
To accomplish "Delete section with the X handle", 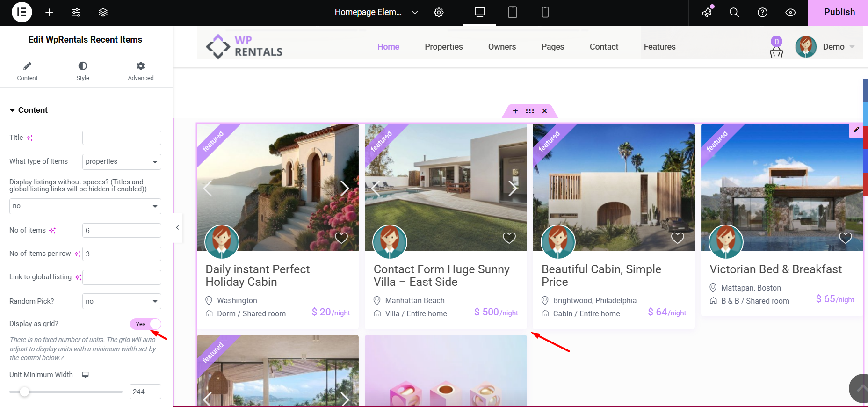I will pyautogui.click(x=544, y=111).
